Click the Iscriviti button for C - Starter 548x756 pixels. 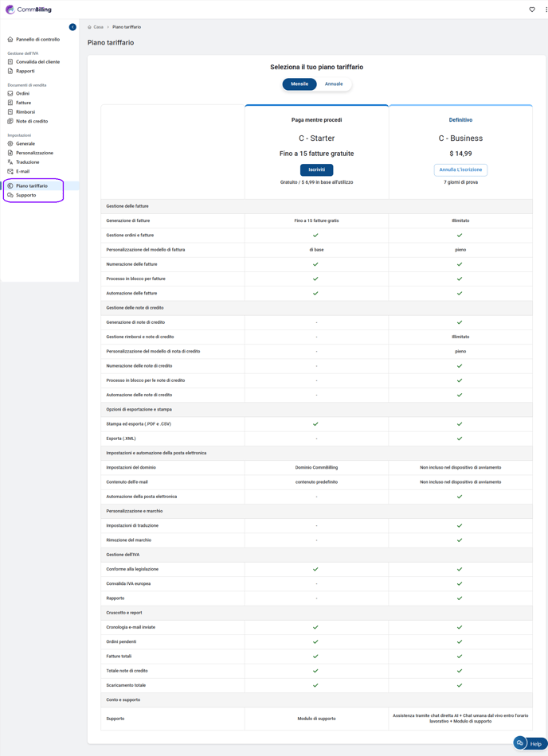point(316,170)
